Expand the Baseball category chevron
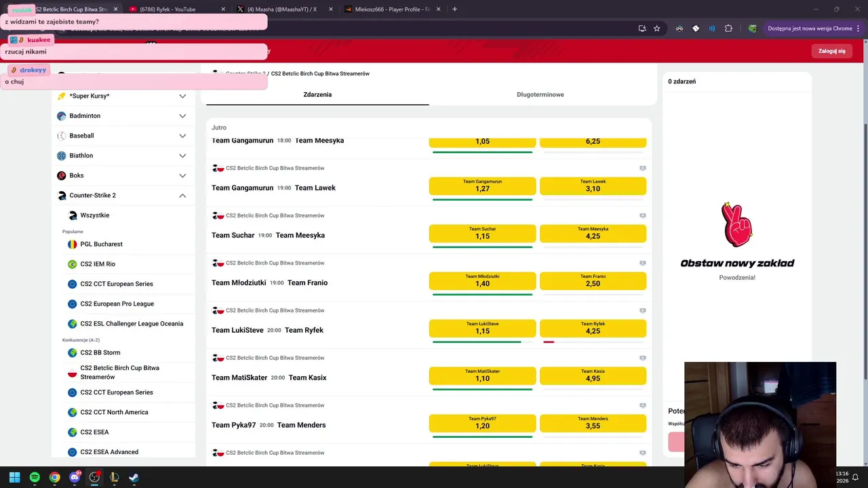868x488 pixels. 182,136
